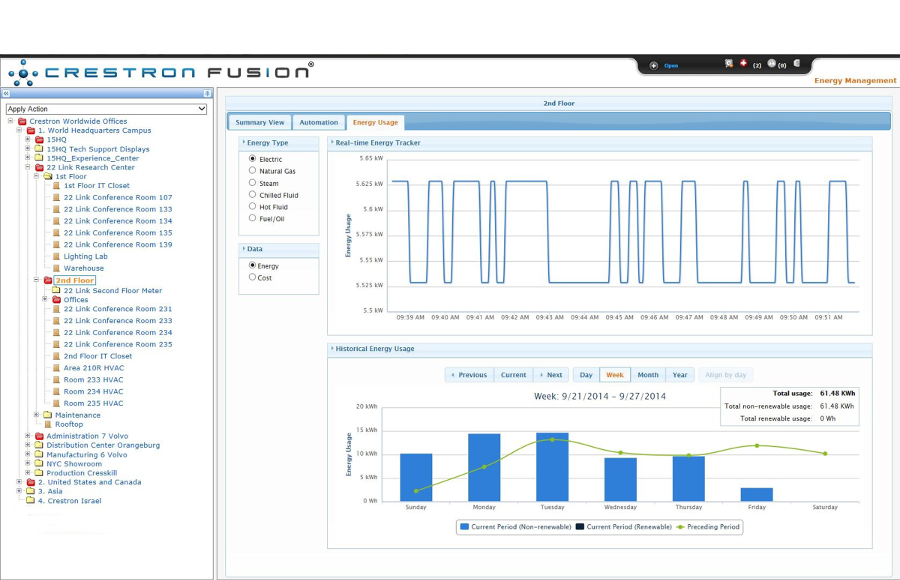Open 22 Link Conference Room 233
This screenshot has width=900, height=580.
coord(118,320)
